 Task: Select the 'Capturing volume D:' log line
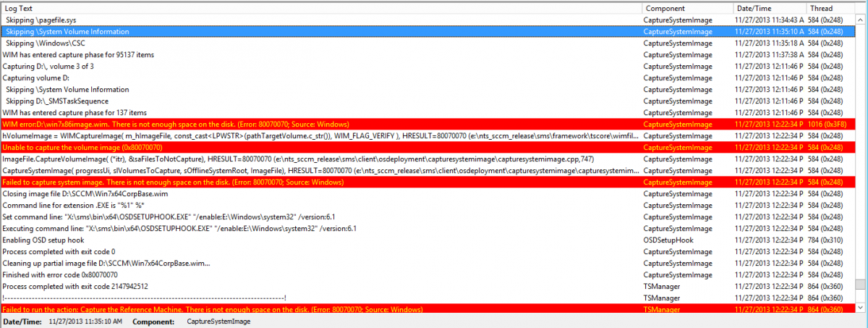pyautogui.click(x=428, y=78)
